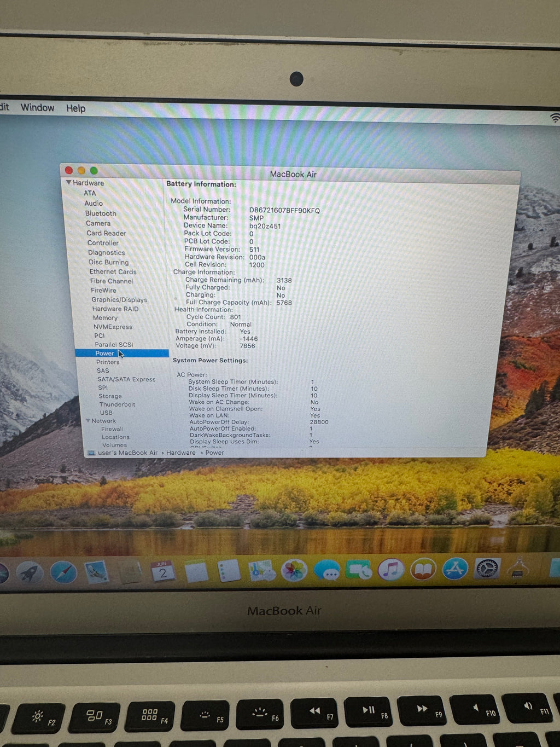Open the Calendar icon showing JUN 2
Viewport: 560px width, 747px height.
163,571
